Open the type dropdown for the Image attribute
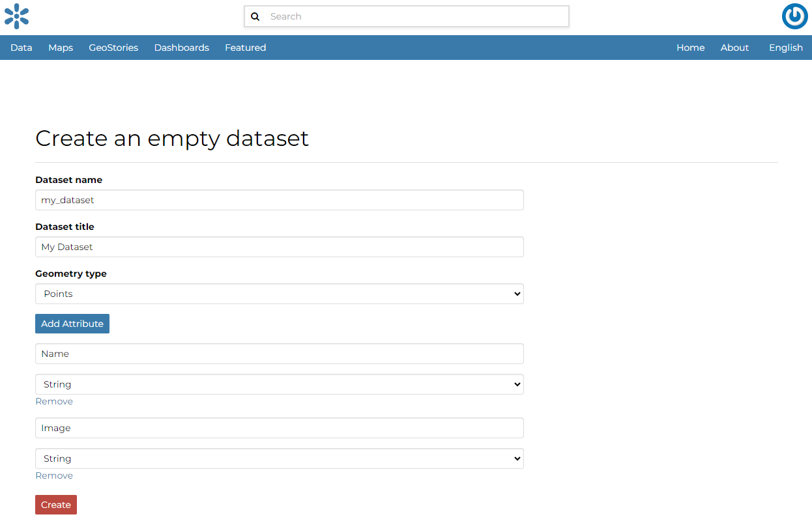Viewport: 812px width, 521px height. point(279,458)
